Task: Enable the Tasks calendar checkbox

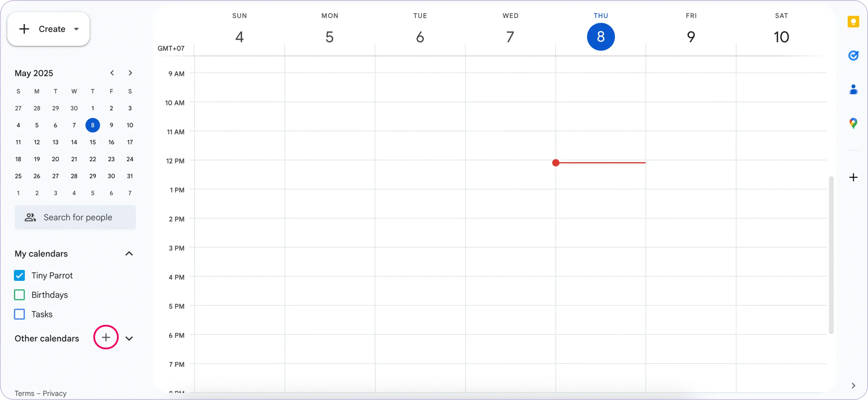Action: 19,314
